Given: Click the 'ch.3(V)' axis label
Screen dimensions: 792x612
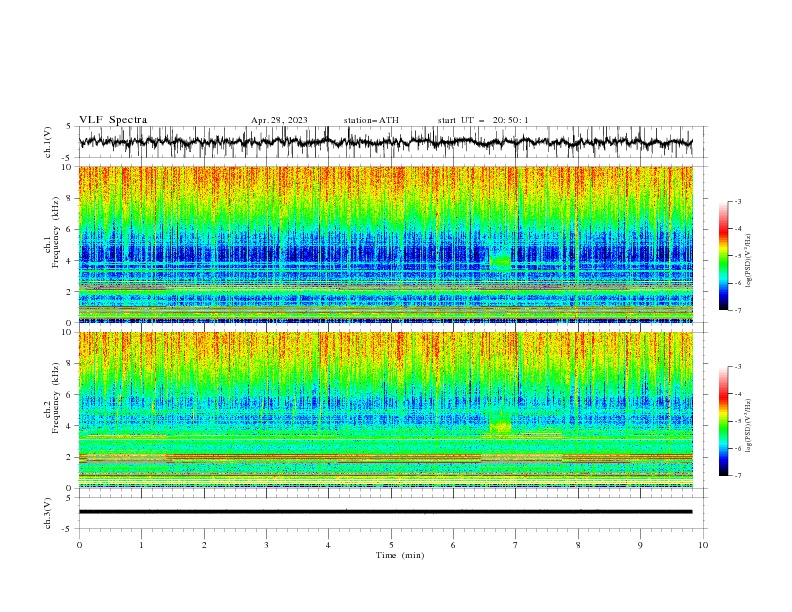Looking at the screenshot, I should (x=48, y=513).
